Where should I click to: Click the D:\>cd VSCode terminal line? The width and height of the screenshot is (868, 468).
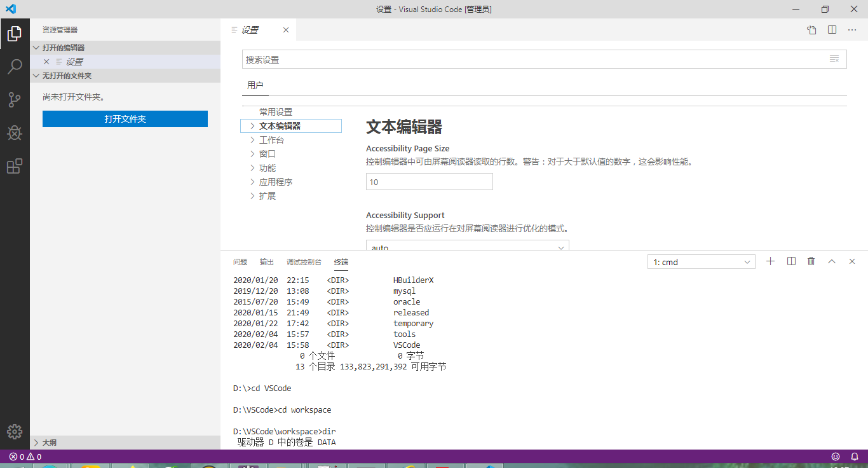pos(262,388)
